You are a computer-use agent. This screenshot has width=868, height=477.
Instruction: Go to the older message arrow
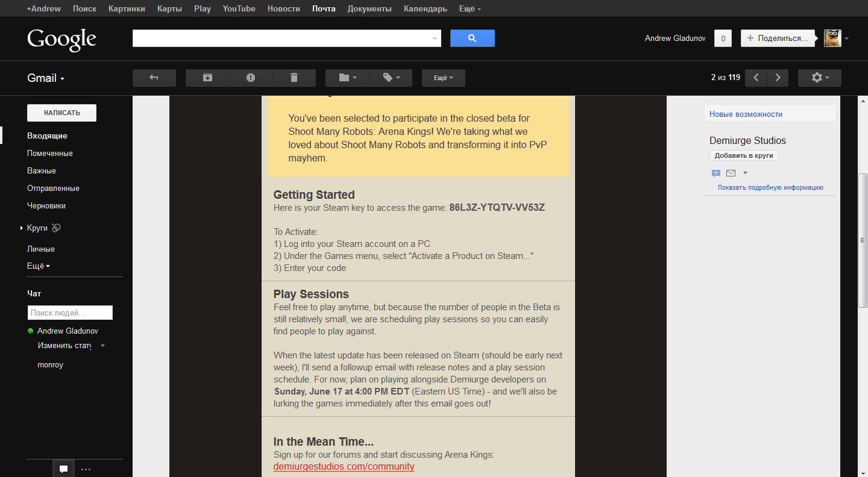click(x=778, y=78)
